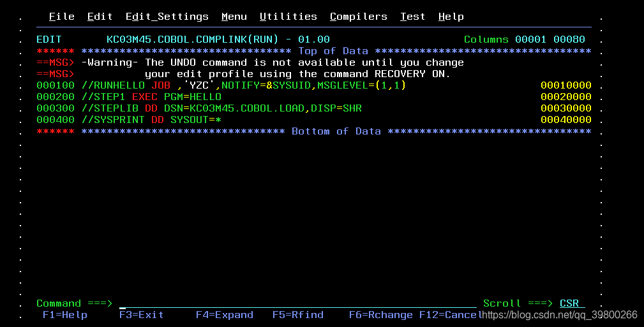Click the Scroll CSR field
Viewport: 644px width, 327px height.
coord(572,303)
